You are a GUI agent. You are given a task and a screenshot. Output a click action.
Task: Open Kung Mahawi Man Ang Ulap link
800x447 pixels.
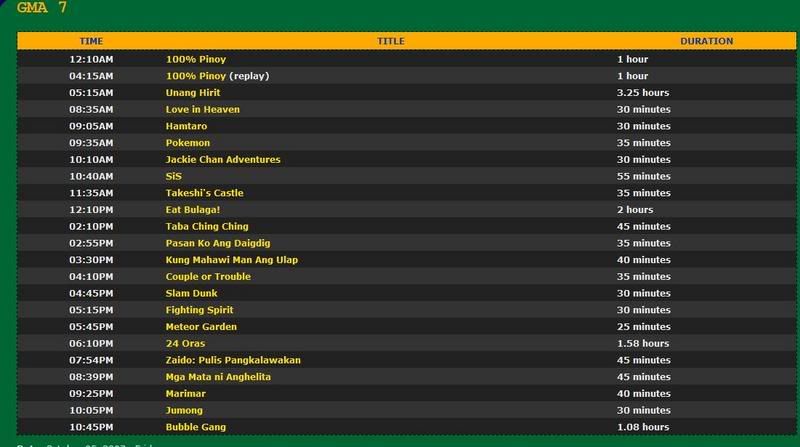point(232,260)
